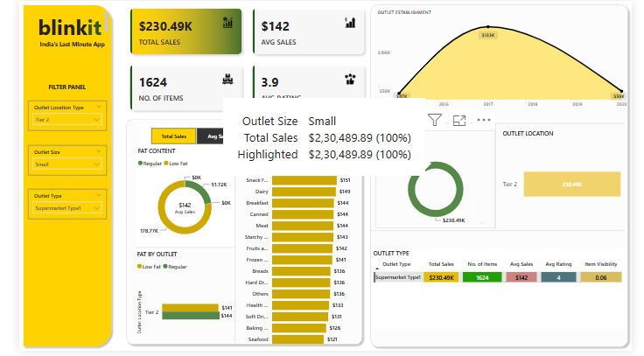Open Small outlet size dropdown

(x=67, y=164)
